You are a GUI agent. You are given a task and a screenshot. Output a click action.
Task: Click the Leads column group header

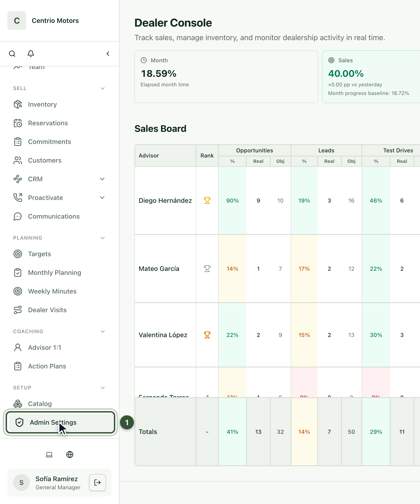[x=326, y=150]
